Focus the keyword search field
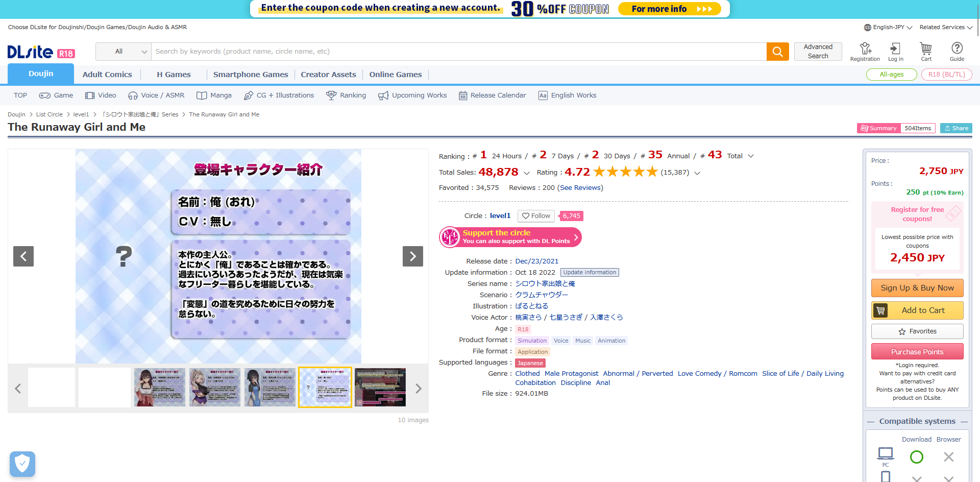This screenshot has width=980, height=482. pyautogui.click(x=459, y=52)
